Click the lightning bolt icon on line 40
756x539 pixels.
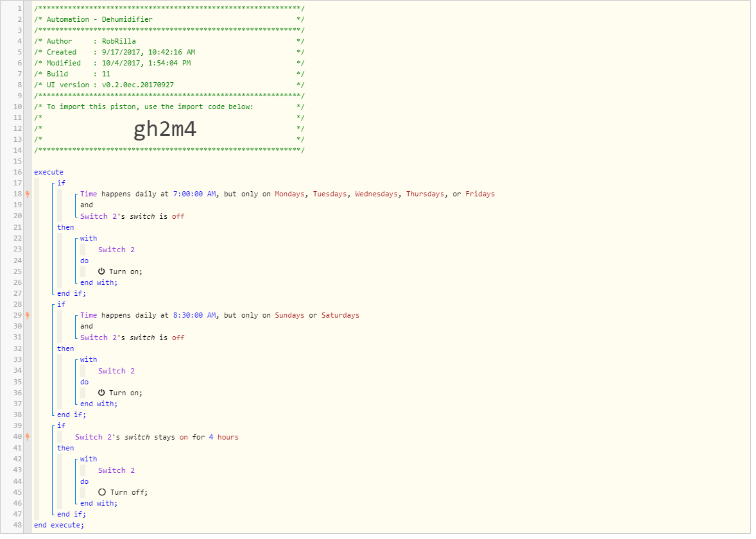pos(28,437)
